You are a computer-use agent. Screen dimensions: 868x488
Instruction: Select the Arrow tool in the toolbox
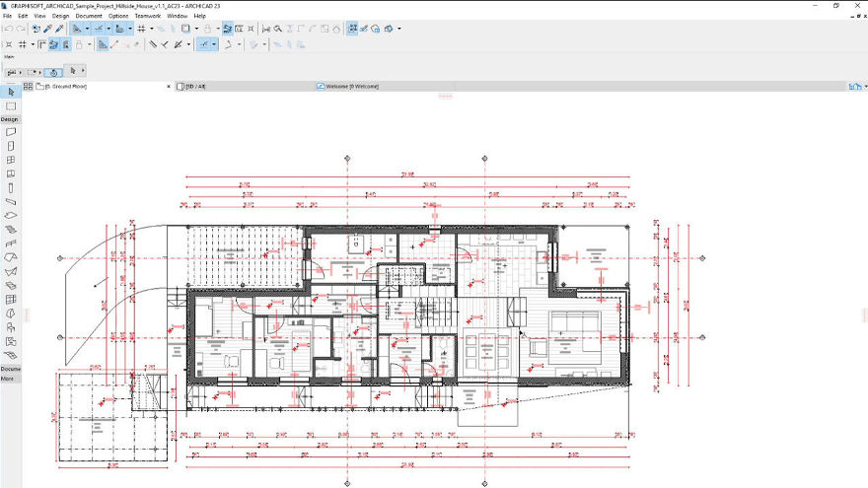[11, 92]
